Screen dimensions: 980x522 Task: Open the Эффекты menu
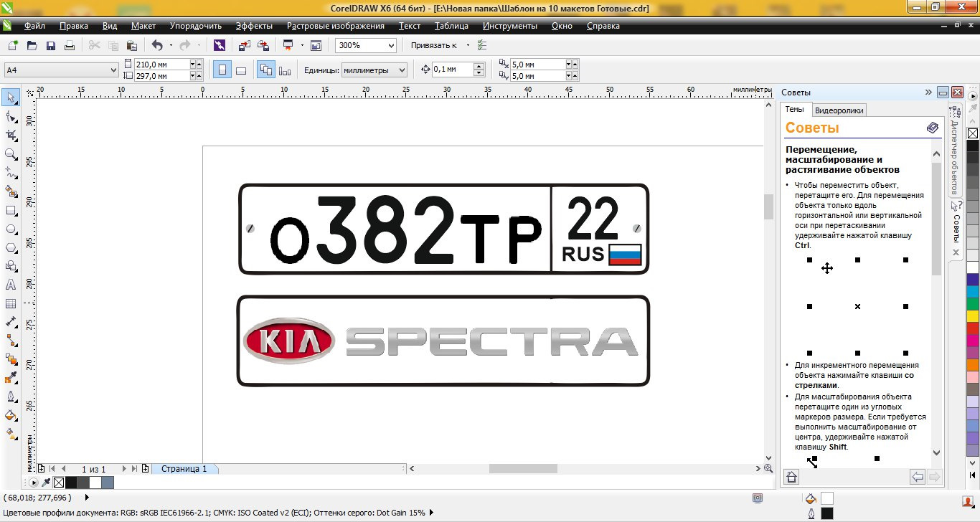254,26
